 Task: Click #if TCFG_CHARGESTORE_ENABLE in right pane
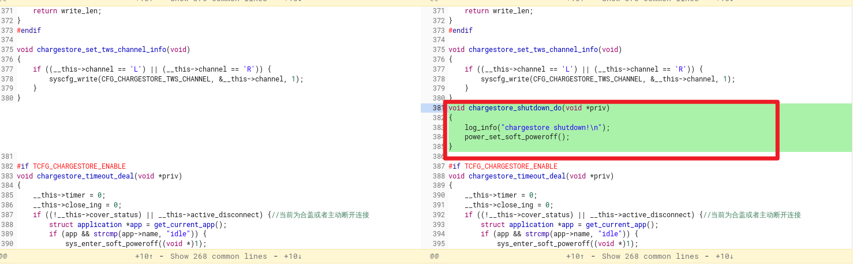tap(503, 166)
